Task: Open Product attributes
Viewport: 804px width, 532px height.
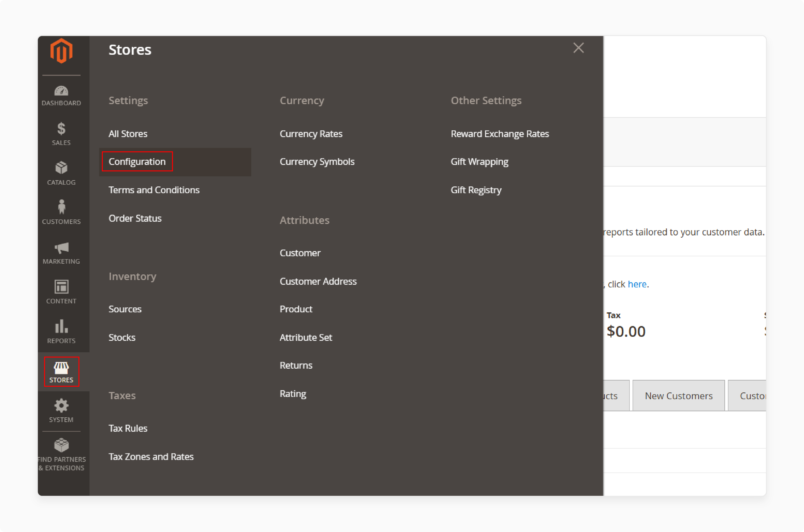Action: pos(296,309)
